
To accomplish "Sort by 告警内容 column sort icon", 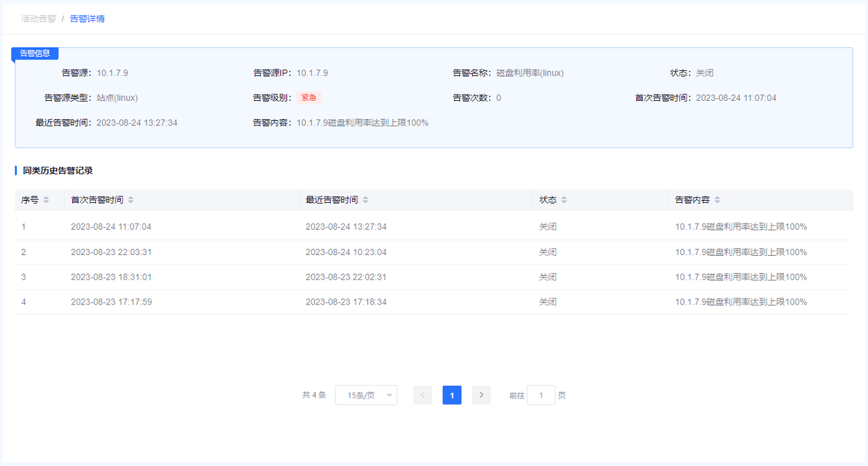I will click(x=717, y=200).
